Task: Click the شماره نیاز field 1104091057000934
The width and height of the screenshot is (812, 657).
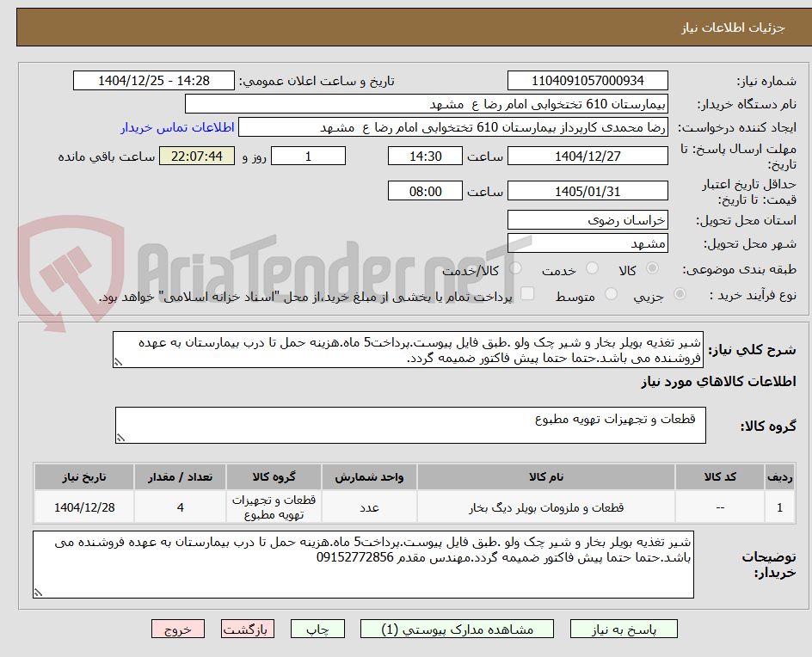Action: click(587, 81)
